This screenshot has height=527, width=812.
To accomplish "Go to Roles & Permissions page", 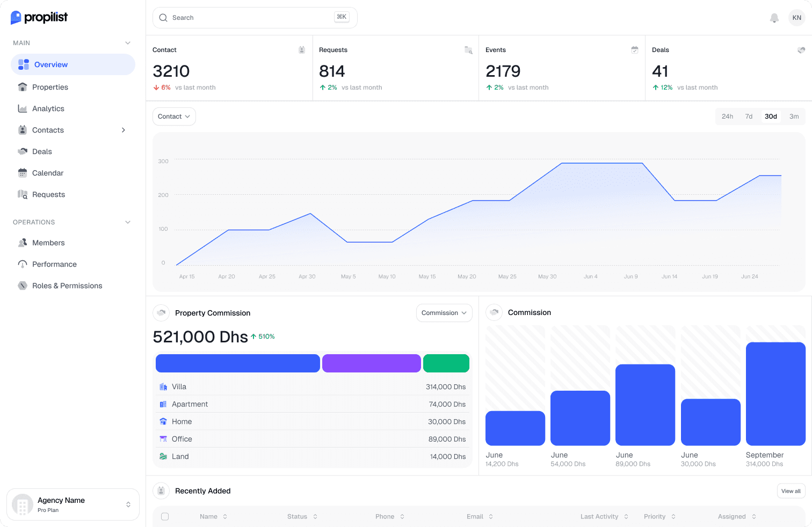I will coord(67,286).
